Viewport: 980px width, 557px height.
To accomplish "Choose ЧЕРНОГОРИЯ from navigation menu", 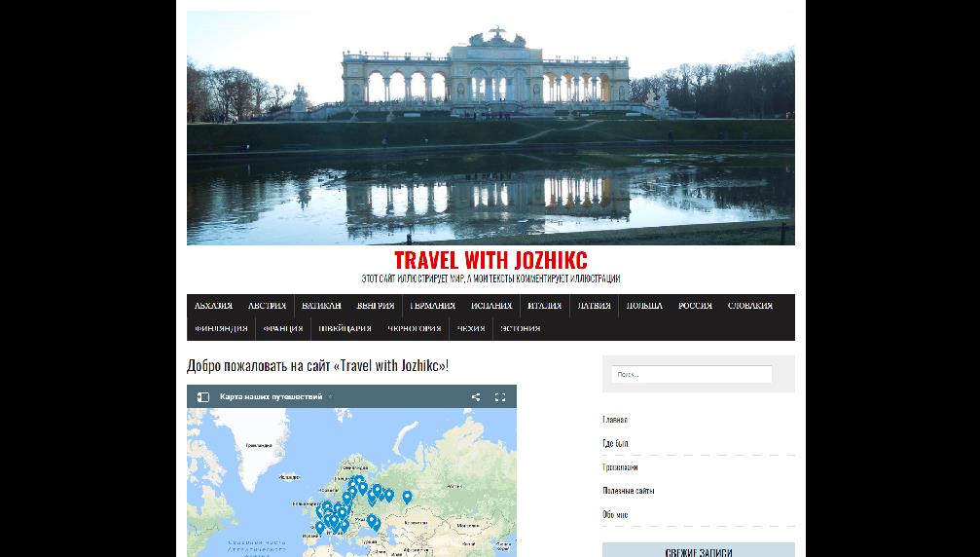I will point(414,328).
